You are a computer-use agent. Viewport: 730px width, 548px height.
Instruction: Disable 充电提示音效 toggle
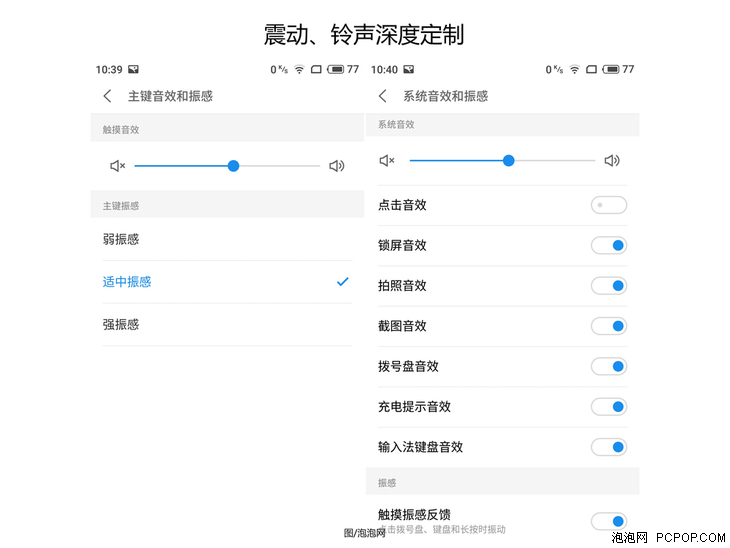pos(609,407)
